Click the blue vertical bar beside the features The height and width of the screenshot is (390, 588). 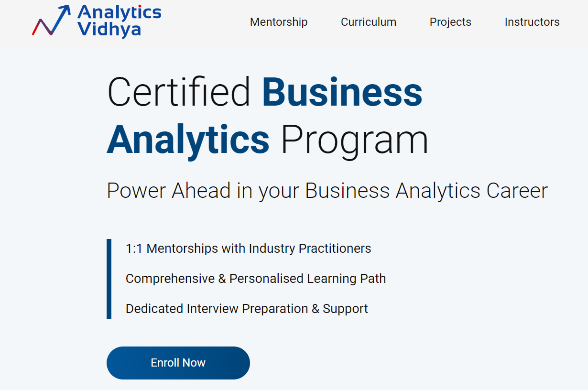[109, 279]
